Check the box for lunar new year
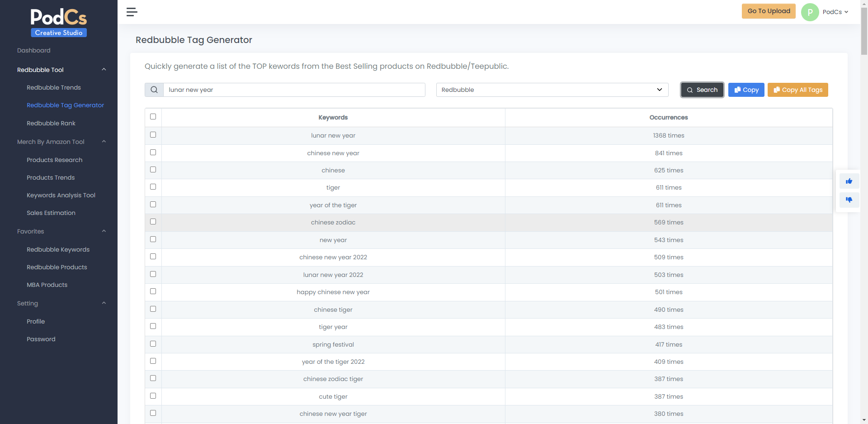The width and height of the screenshot is (868, 424). tap(153, 135)
